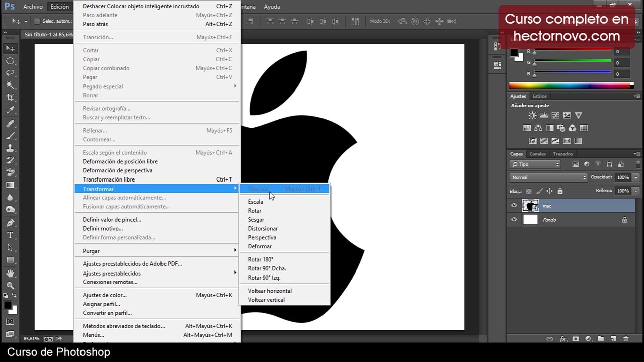This screenshot has height=362, width=644.
Task: Click the foreground color swatch in toolbox
Action: pos(8,305)
